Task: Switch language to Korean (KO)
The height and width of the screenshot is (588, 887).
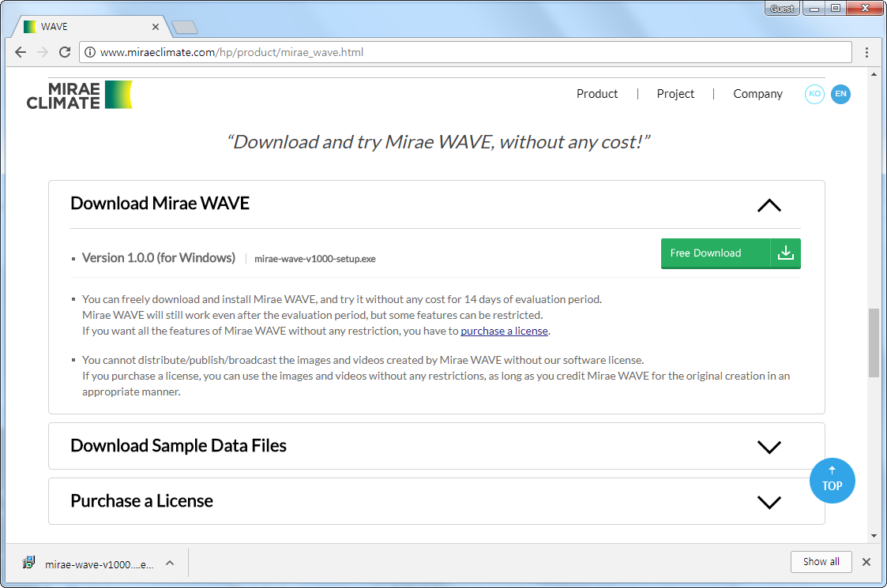Action: click(x=814, y=94)
